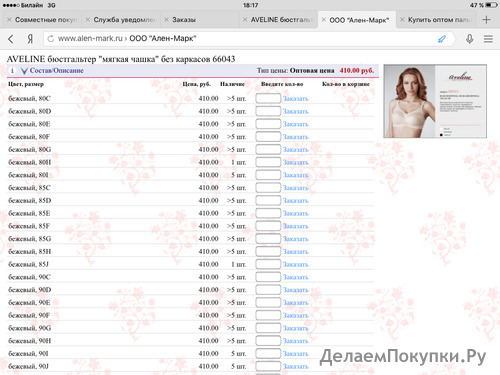
Task: Tap the 18:17 clock in status bar
Action: (250, 5)
